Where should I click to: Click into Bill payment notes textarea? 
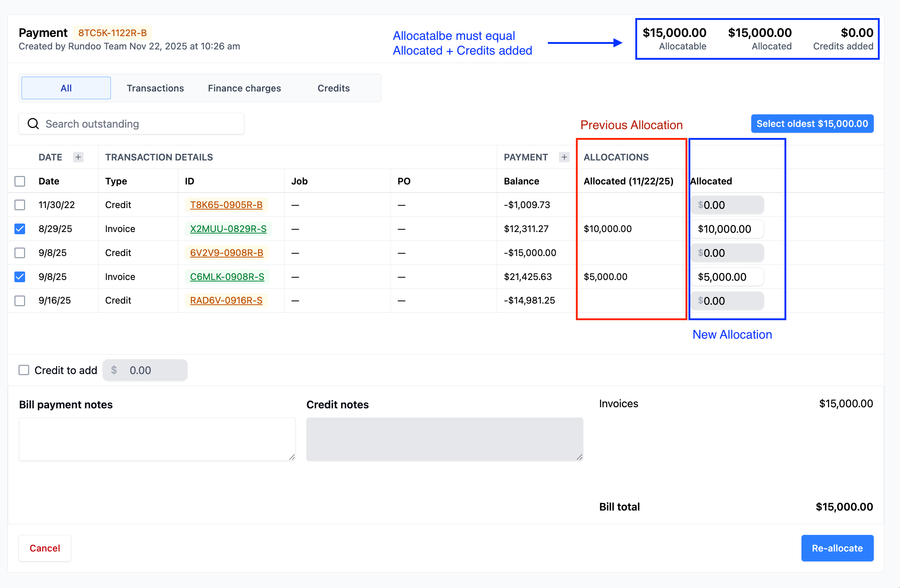[x=157, y=439]
